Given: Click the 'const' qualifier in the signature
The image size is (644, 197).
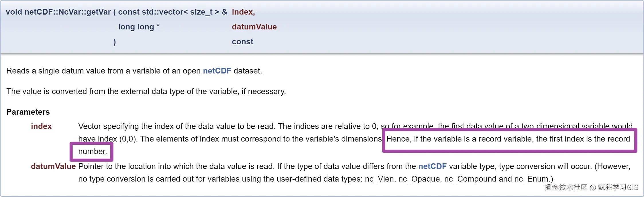Looking at the screenshot, I should [242, 42].
